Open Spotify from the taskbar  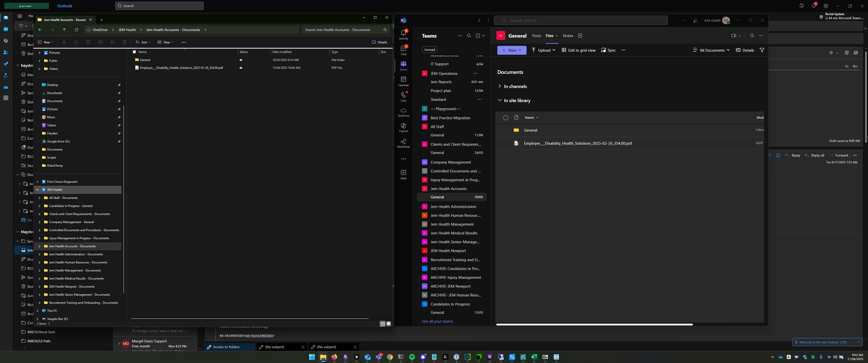coord(412,357)
